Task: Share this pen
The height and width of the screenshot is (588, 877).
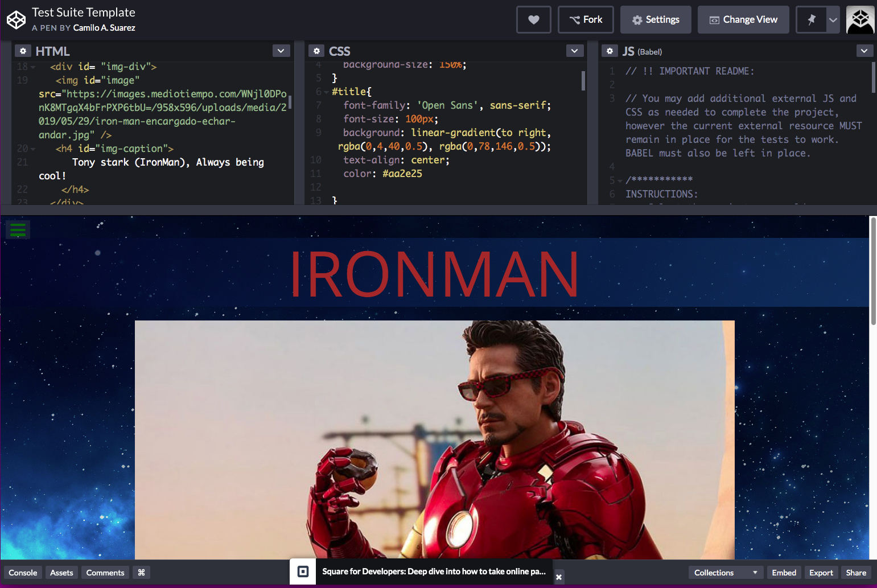Action: [x=856, y=573]
